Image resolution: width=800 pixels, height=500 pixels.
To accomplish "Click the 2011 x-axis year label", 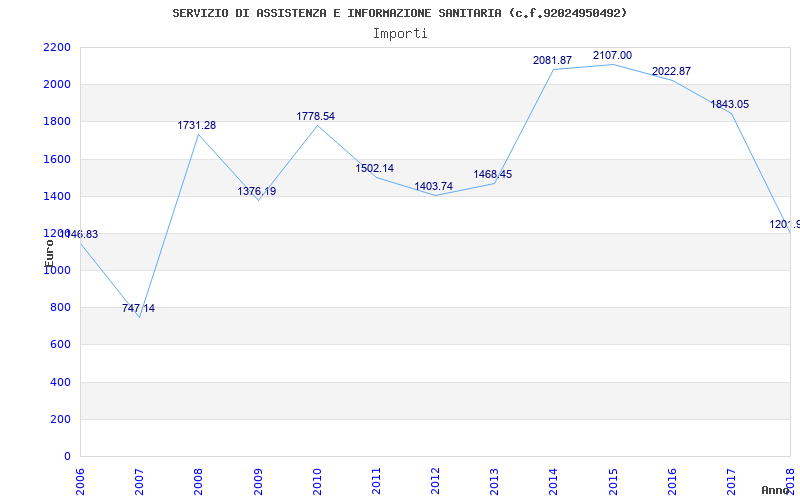I will 376,481.
